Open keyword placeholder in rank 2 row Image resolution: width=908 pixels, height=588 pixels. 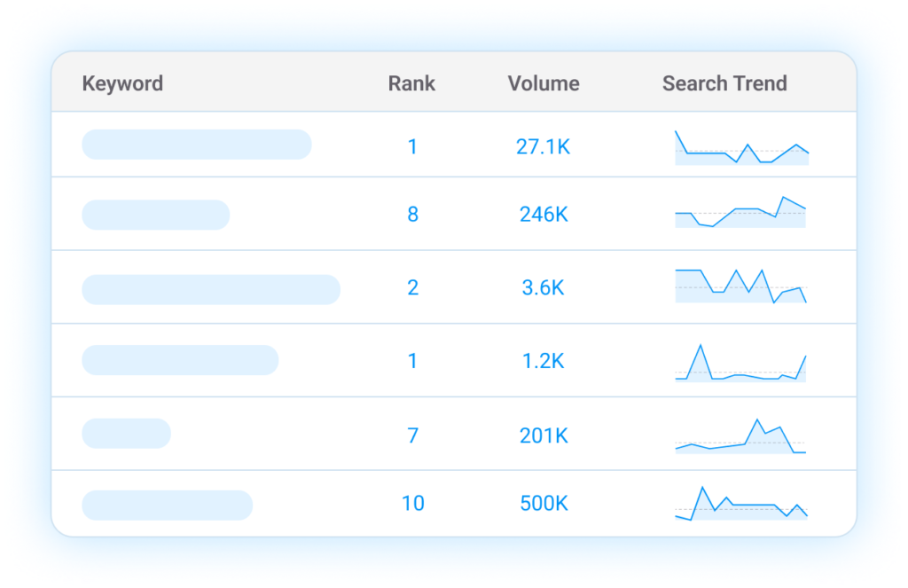211,290
